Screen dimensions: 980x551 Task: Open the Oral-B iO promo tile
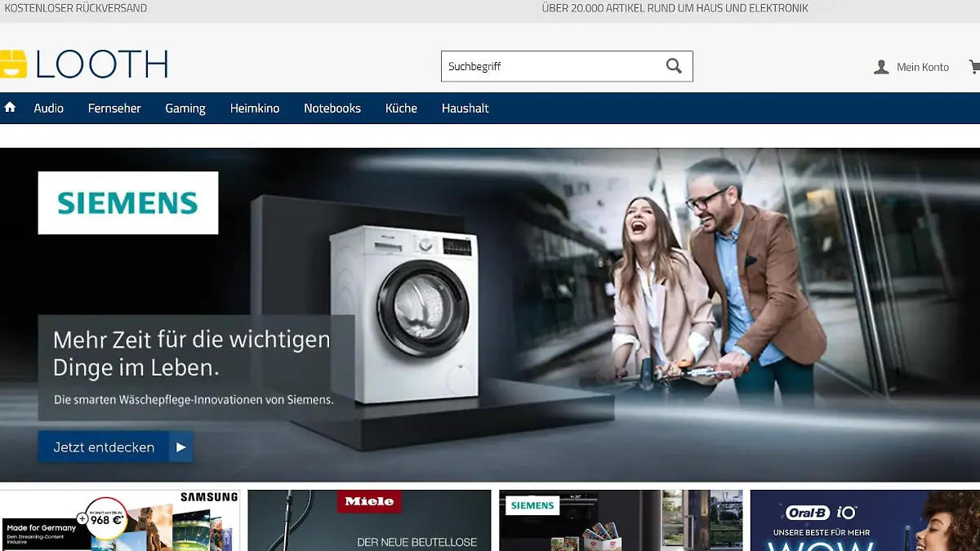864,521
